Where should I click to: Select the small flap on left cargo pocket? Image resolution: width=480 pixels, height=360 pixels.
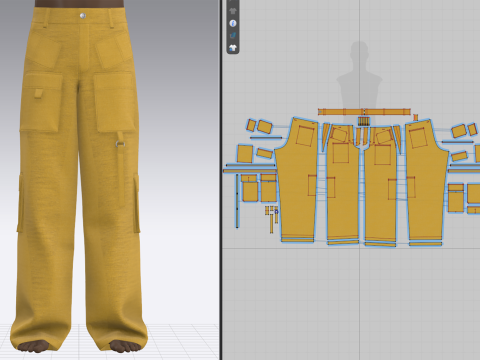coord(39,93)
